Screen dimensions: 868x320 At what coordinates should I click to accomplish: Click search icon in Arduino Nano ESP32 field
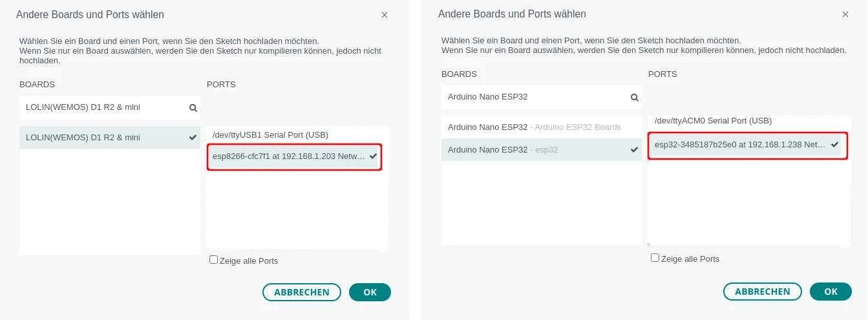(635, 98)
